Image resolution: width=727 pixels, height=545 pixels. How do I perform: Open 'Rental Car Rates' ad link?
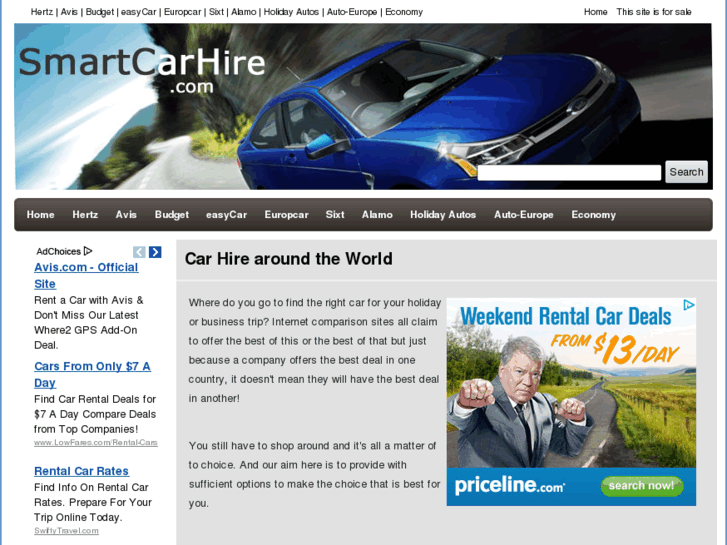[82, 471]
